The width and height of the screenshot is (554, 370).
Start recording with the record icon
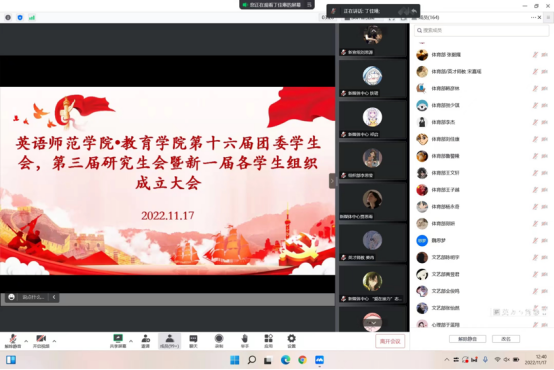click(219, 341)
